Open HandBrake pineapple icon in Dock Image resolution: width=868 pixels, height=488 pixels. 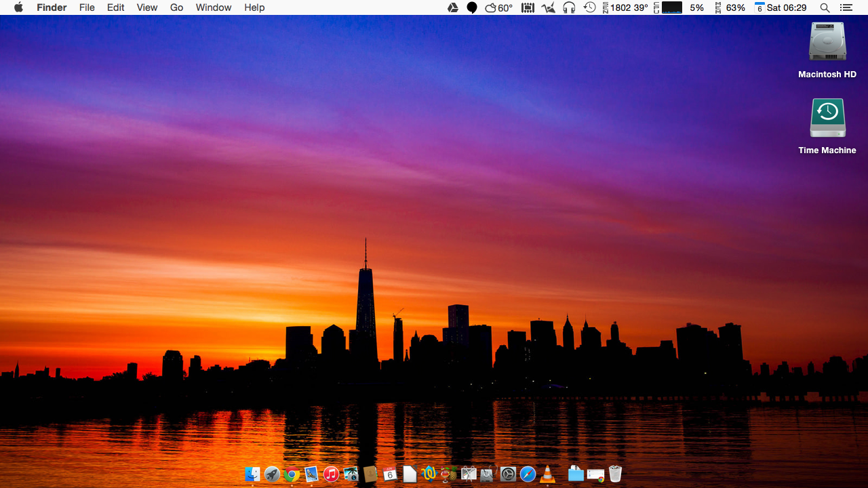pyautogui.click(x=449, y=474)
